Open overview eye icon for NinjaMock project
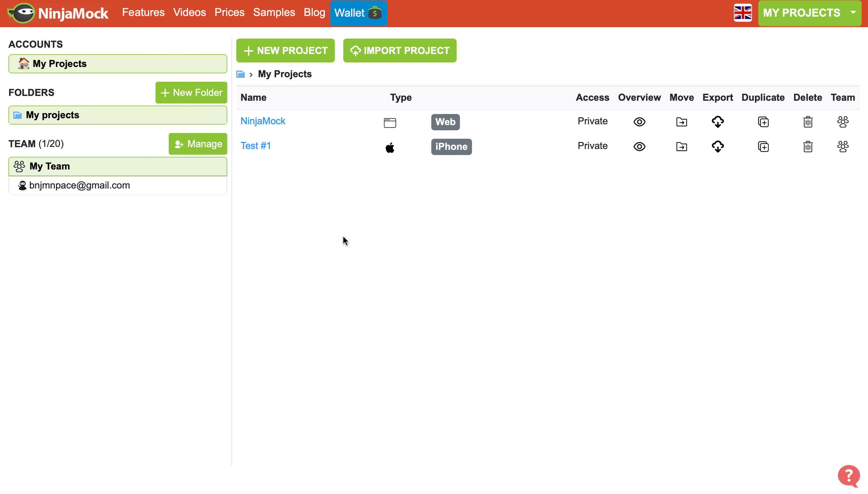 pos(639,122)
